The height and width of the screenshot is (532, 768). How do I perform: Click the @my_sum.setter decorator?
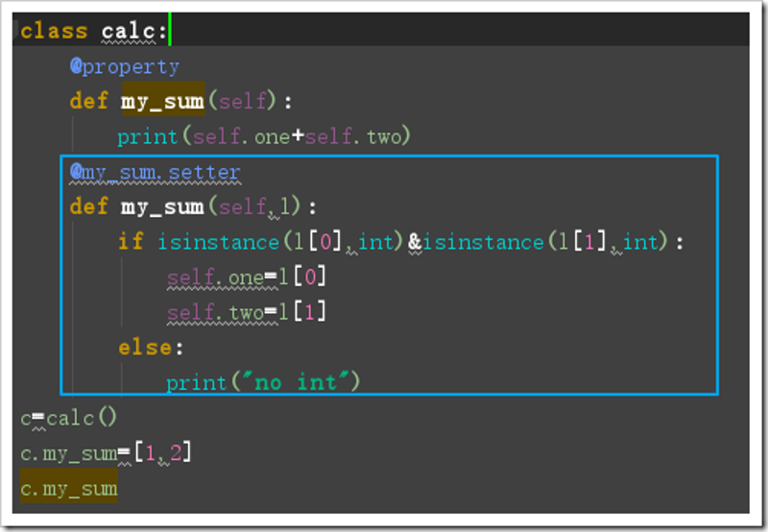[x=156, y=173]
